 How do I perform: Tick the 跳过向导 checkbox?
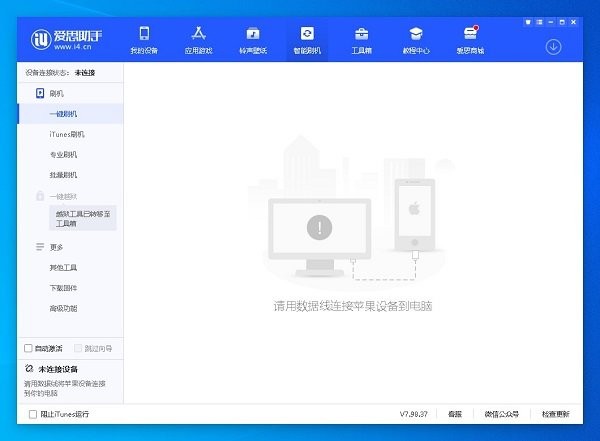pyautogui.click(x=78, y=348)
